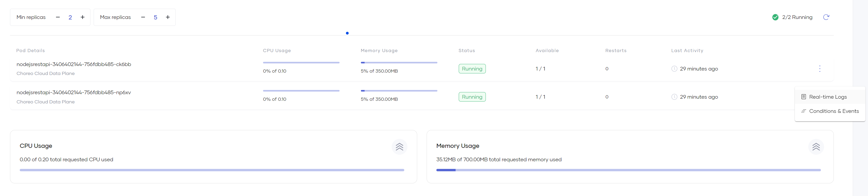
Task: Open three-dot menu for pod ck6bb
Action: (820, 69)
